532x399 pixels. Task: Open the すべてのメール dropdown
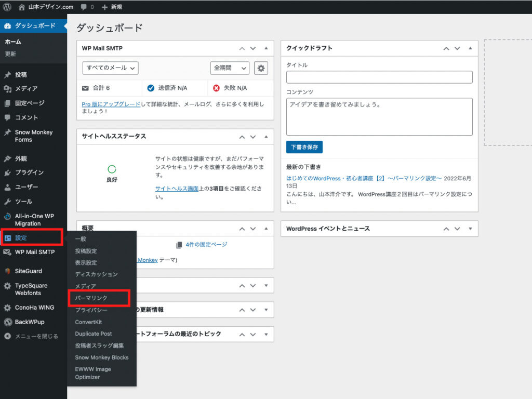(x=110, y=68)
